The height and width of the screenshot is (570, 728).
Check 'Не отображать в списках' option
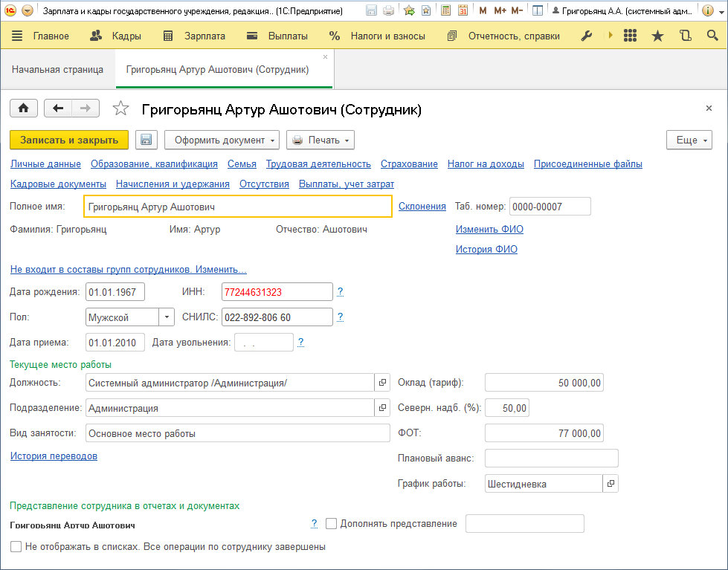pyautogui.click(x=16, y=546)
